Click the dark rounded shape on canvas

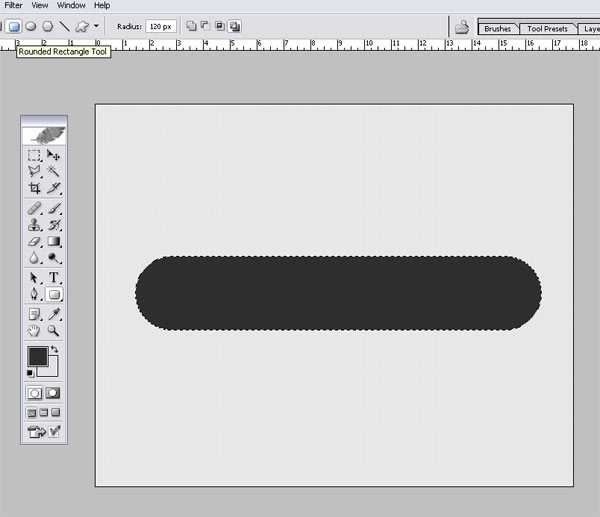click(x=338, y=293)
